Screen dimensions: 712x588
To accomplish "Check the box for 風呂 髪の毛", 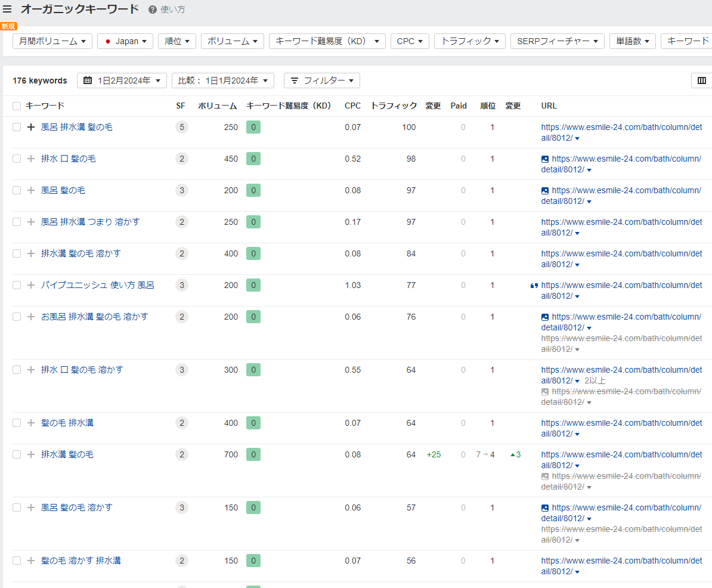I will coord(17,191).
